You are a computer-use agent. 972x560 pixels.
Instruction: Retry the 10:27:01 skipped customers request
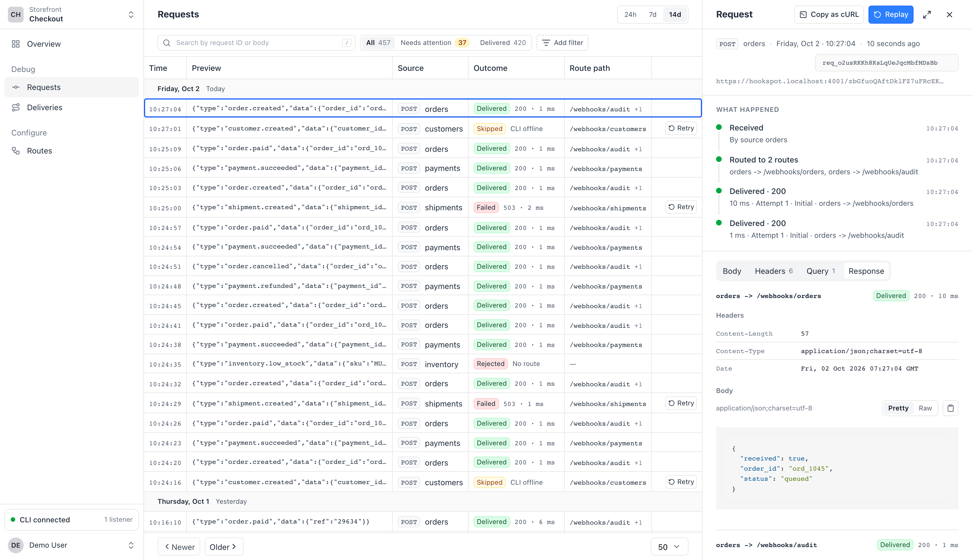coord(681,128)
